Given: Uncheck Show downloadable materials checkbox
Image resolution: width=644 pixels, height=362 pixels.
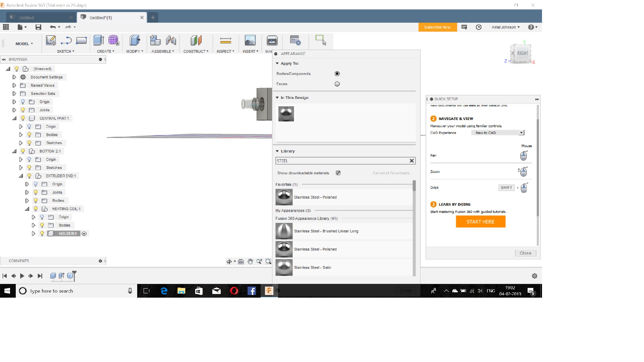Looking at the screenshot, I should (x=338, y=173).
